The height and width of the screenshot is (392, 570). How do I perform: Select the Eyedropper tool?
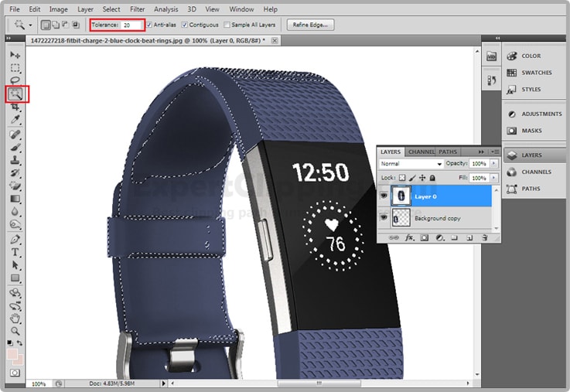pyautogui.click(x=15, y=120)
